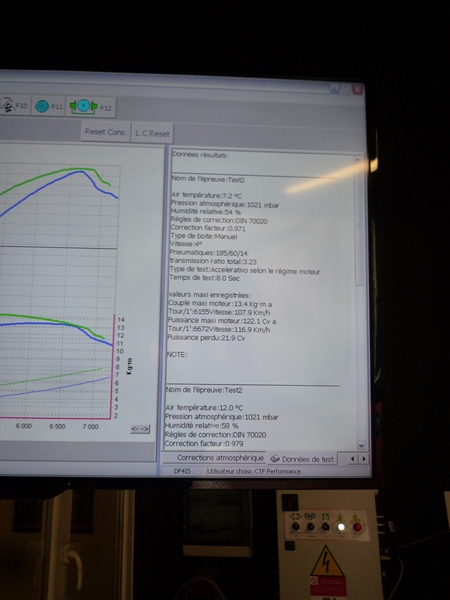This screenshot has width=450, height=600.
Task: Click 'Air température:7.2 °C' text
Action: tap(206, 196)
